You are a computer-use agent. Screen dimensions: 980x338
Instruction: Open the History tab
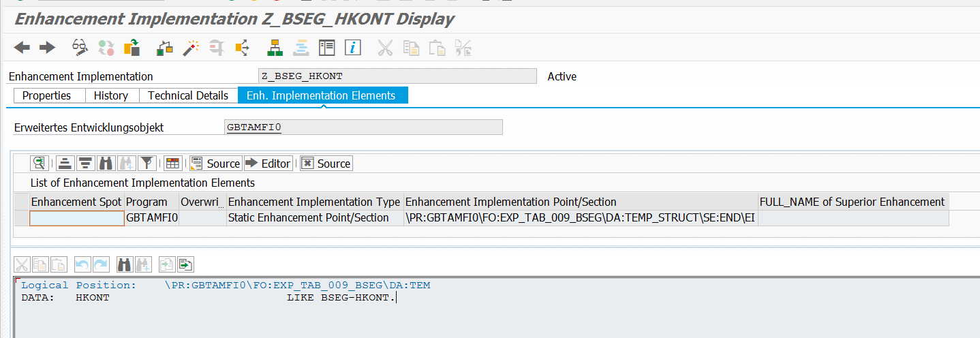(x=111, y=95)
